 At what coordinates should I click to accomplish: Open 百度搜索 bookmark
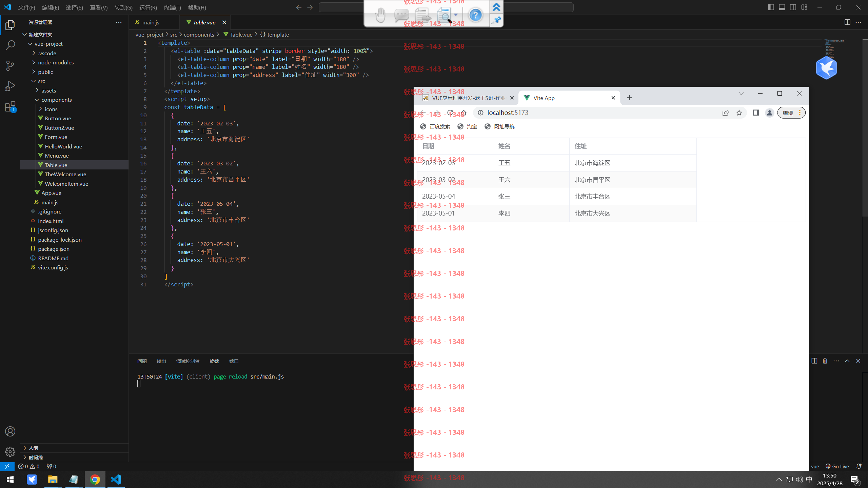435,126
